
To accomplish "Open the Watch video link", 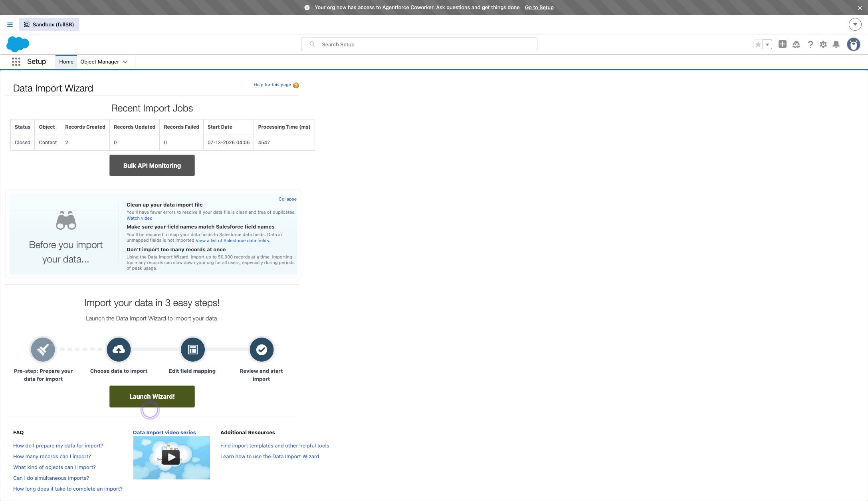I will (139, 218).
